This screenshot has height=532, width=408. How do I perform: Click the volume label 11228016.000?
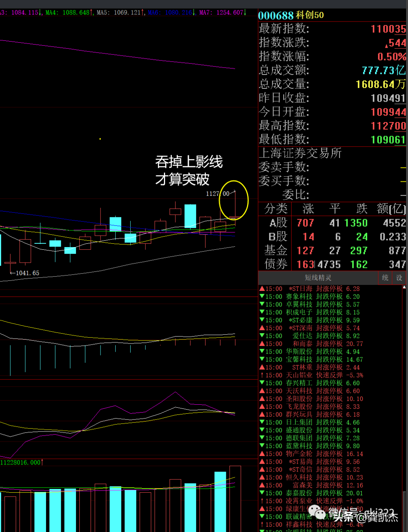(x=22, y=462)
